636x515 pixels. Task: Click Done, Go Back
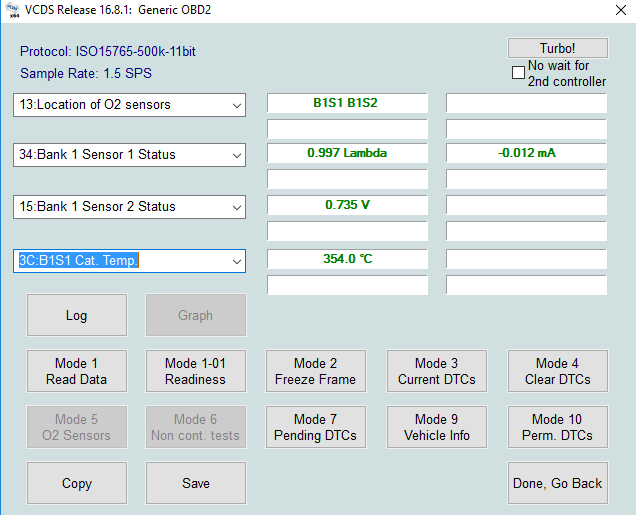(x=557, y=483)
